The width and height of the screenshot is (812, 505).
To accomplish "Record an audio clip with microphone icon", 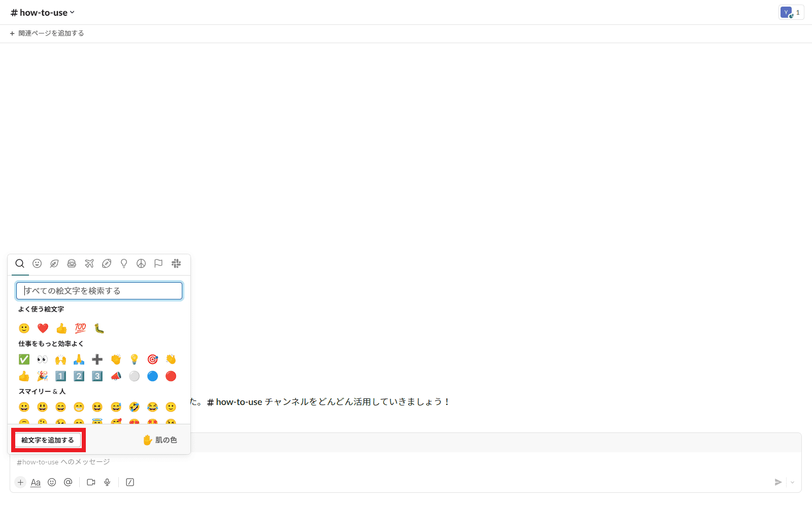I will (107, 482).
